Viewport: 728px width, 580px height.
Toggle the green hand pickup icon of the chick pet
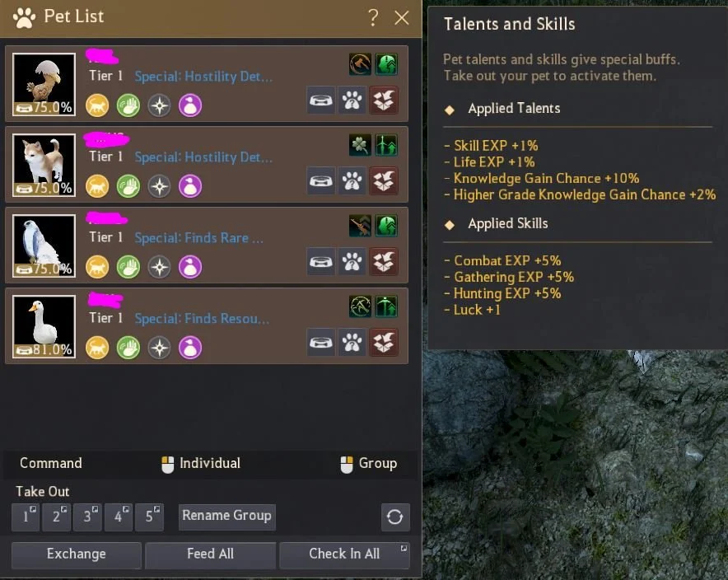click(128, 105)
